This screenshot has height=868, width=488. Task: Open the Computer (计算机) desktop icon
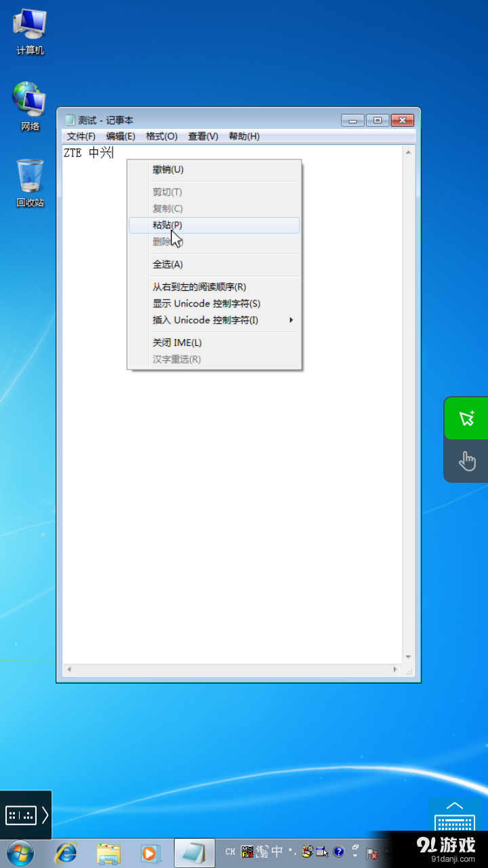(30, 31)
